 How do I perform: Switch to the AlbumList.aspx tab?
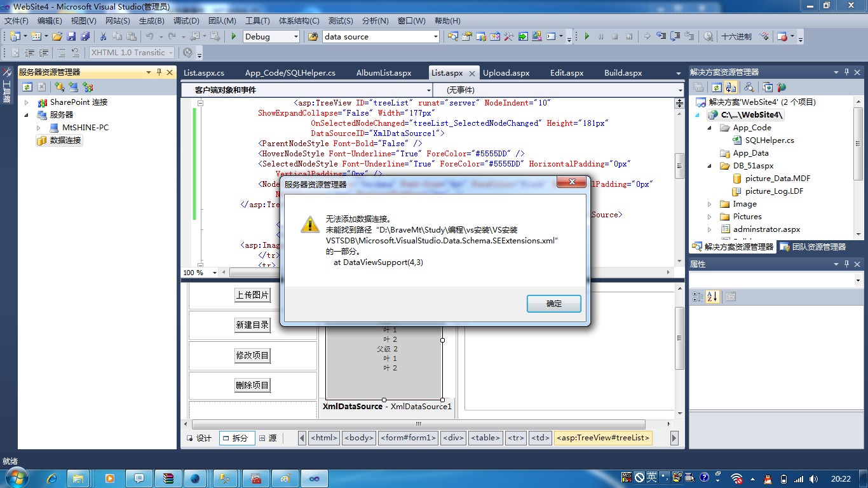(x=384, y=73)
